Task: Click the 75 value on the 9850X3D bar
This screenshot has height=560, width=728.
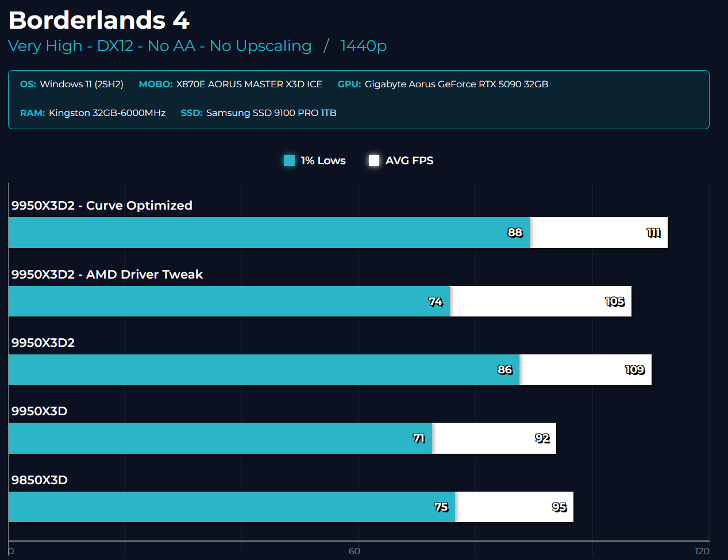Action: tap(441, 507)
